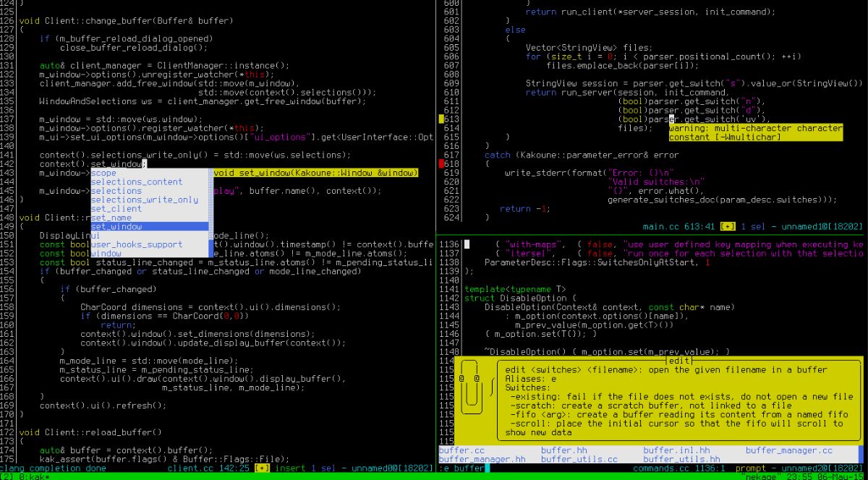Viewport: 868px width, 480px height.
Task: Click '-existing' switch description in info box
Action: click(681, 397)
